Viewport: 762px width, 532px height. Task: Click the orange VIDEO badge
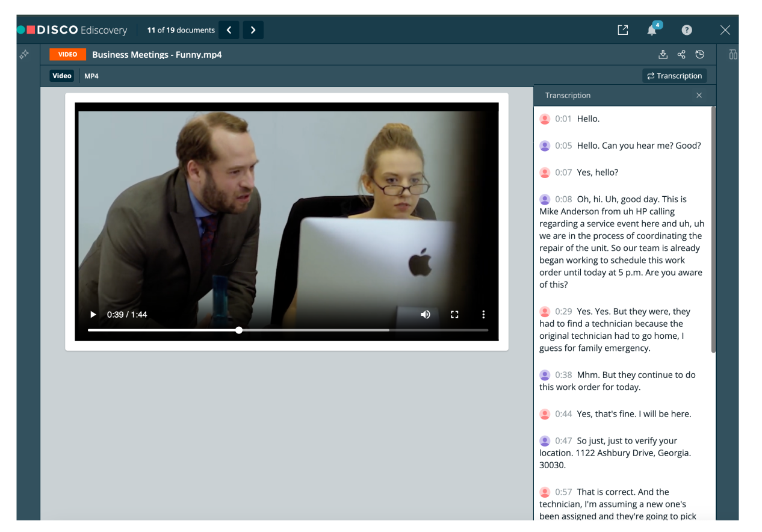click(x=67, y=55)
